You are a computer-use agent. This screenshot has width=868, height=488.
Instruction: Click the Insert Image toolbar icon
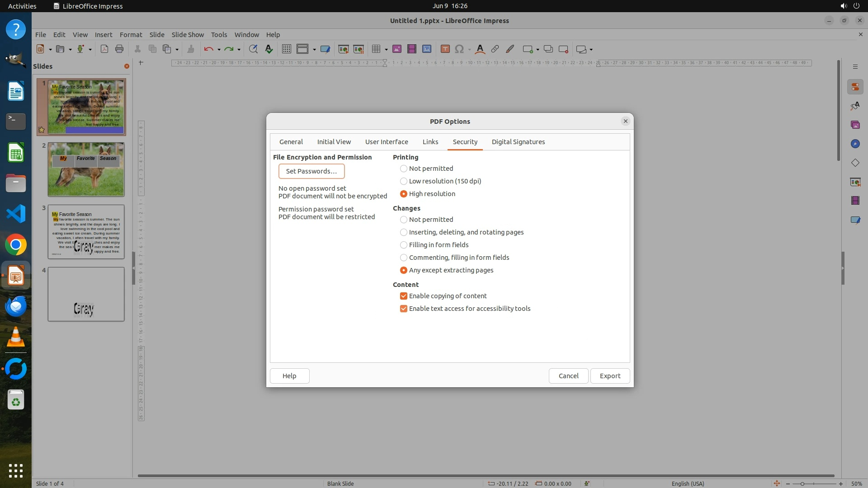397,49
